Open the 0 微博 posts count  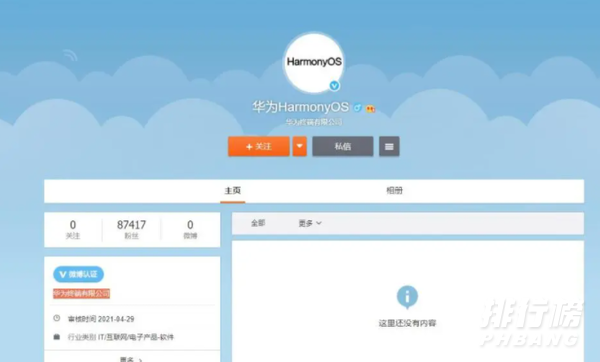tap(190, 230)
